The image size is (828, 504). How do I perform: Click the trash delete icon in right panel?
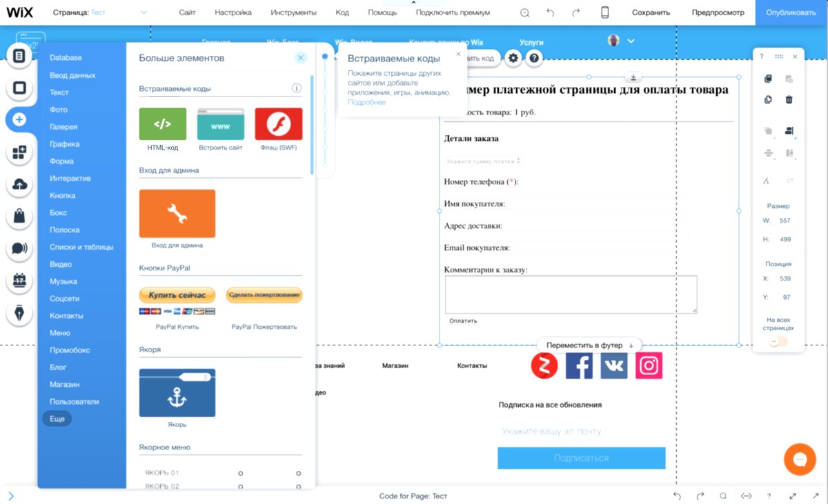(790, 99)
